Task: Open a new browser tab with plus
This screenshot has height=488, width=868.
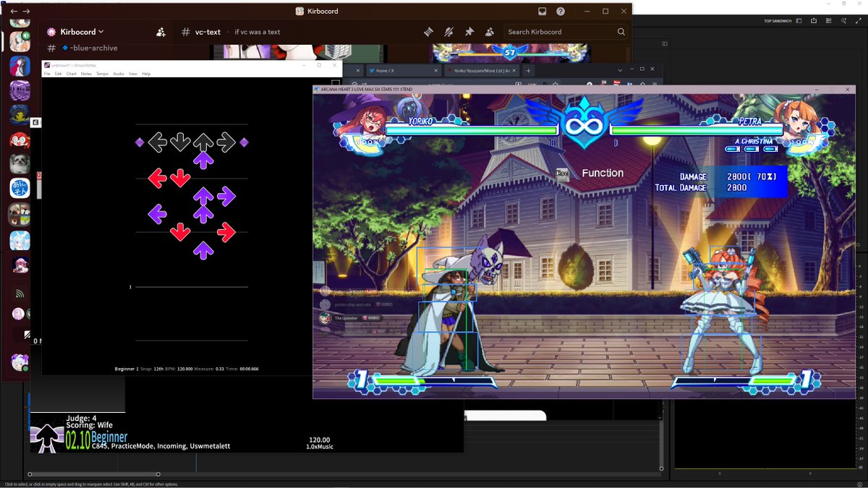Action: coord(528,71)
